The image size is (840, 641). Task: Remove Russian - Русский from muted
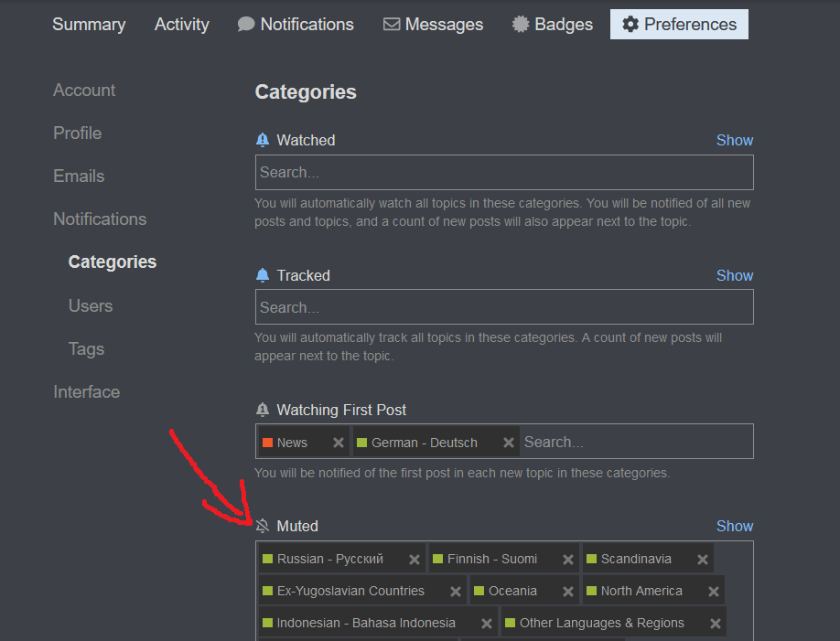tap(415, 560)
